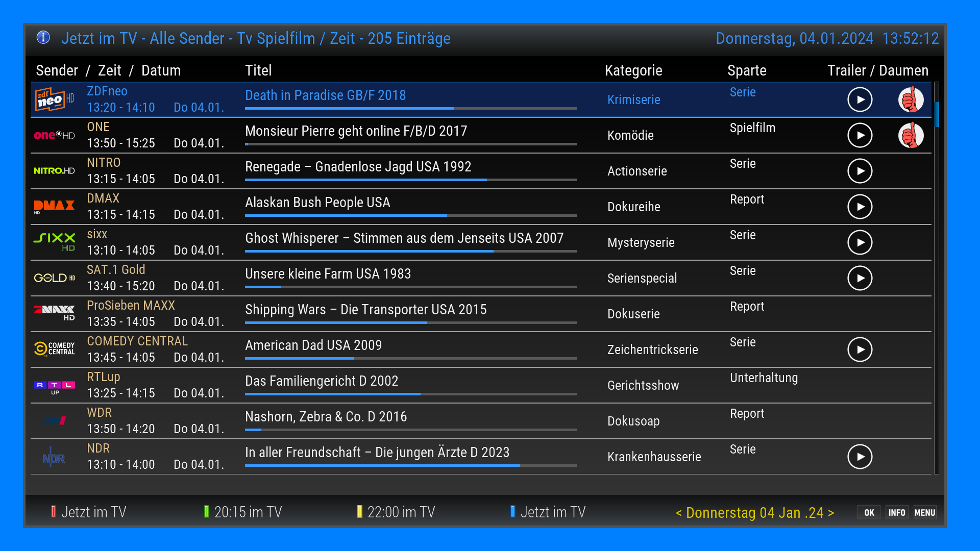Viewport: 980px width, 551px height.
Task: Click the sixx HD channel logo
Action: pyautogui.click(x=54, y=242)
